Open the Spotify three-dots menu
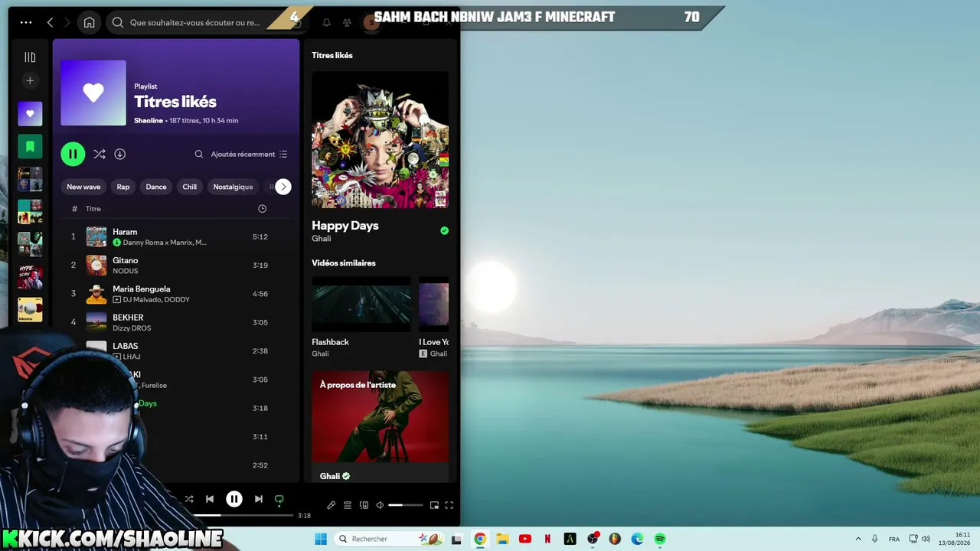Viewport: 980px width, 551px height. click(x=26, y=22)
